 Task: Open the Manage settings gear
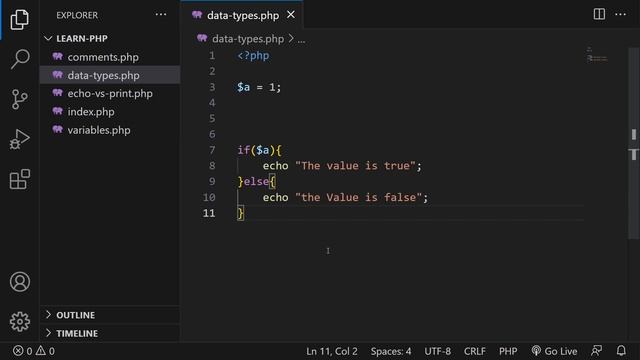[20, 322]
